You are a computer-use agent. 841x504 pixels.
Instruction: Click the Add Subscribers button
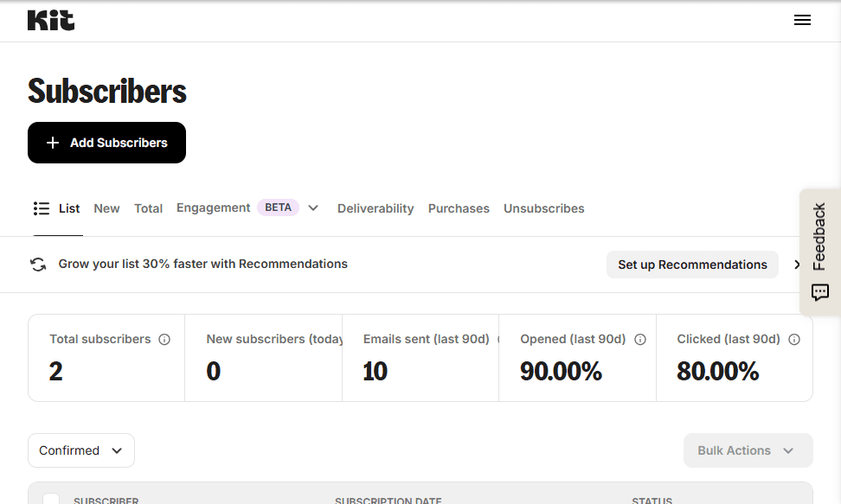coord(106,143)
